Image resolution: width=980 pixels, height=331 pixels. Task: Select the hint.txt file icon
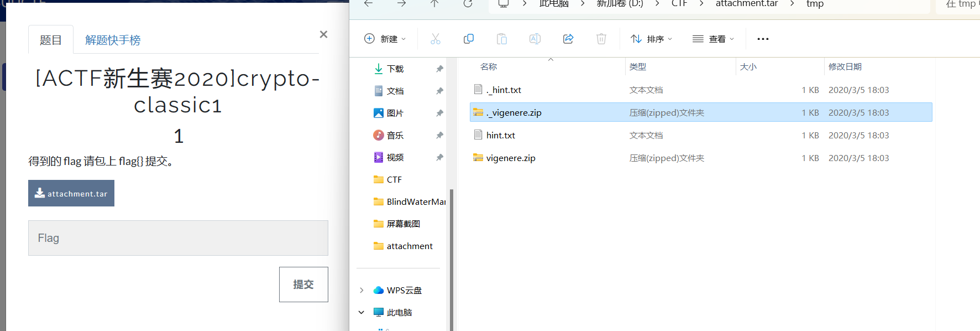point(478,135)
